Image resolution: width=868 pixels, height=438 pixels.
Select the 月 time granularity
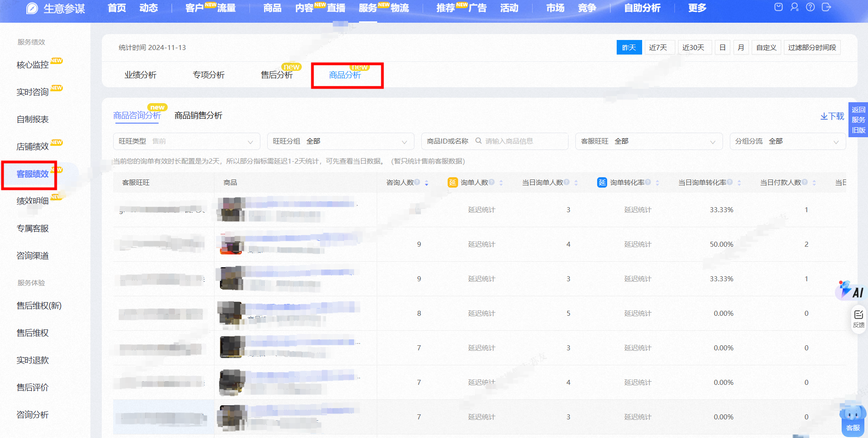(x=741, y=47)
